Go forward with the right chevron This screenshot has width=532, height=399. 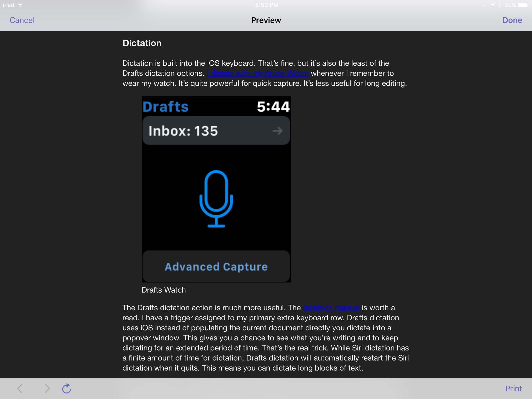[x=47, y=388]
